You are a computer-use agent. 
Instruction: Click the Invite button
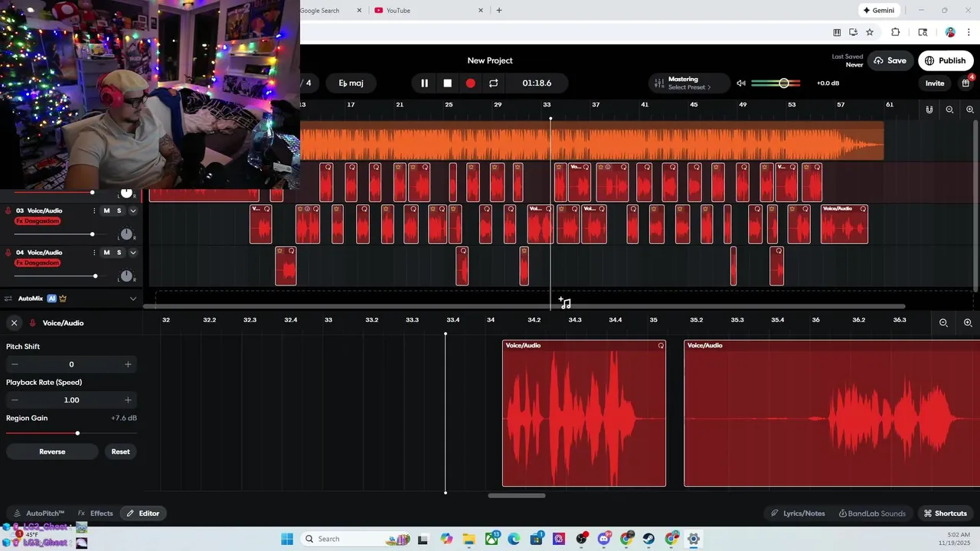coord(935,83)
